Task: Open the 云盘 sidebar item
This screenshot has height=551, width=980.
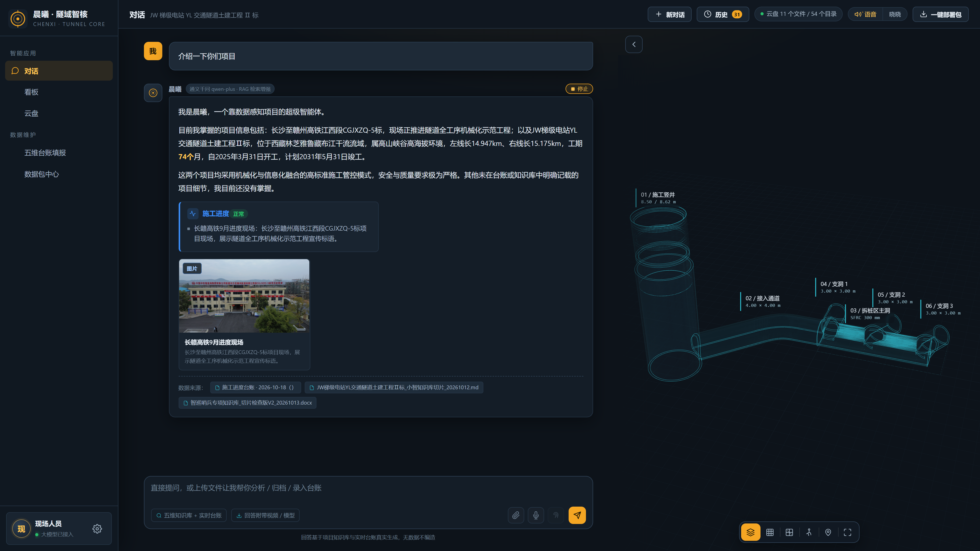Action: (x=59, y=113)
